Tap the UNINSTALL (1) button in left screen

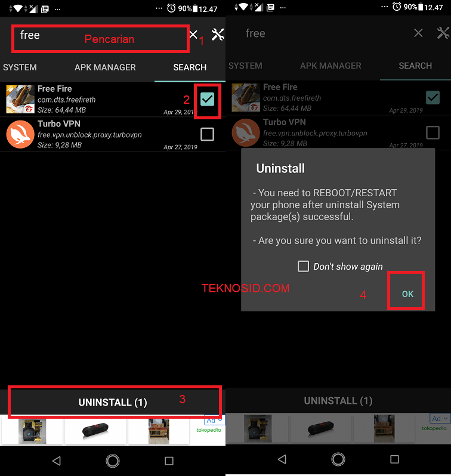point(113,402)
